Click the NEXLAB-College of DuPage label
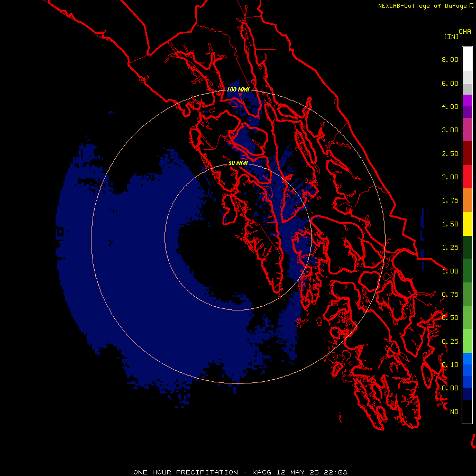The image size is (476, 476). 425,6
